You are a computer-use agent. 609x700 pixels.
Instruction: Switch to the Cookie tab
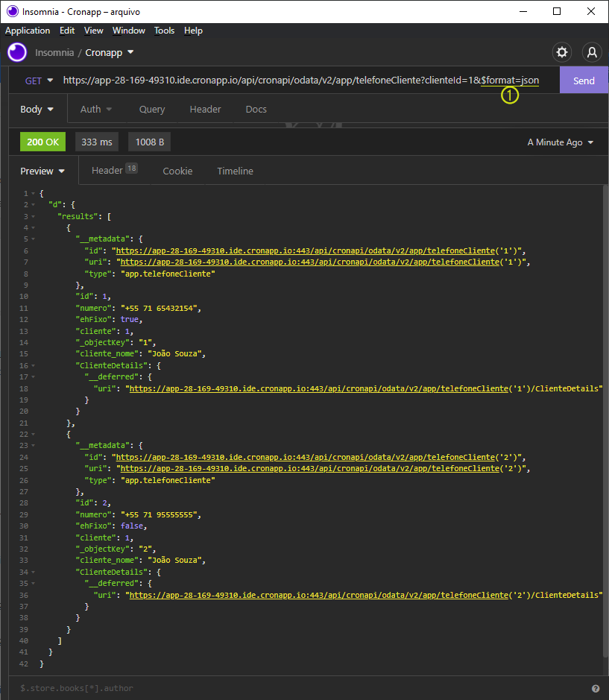pos(177,171)
